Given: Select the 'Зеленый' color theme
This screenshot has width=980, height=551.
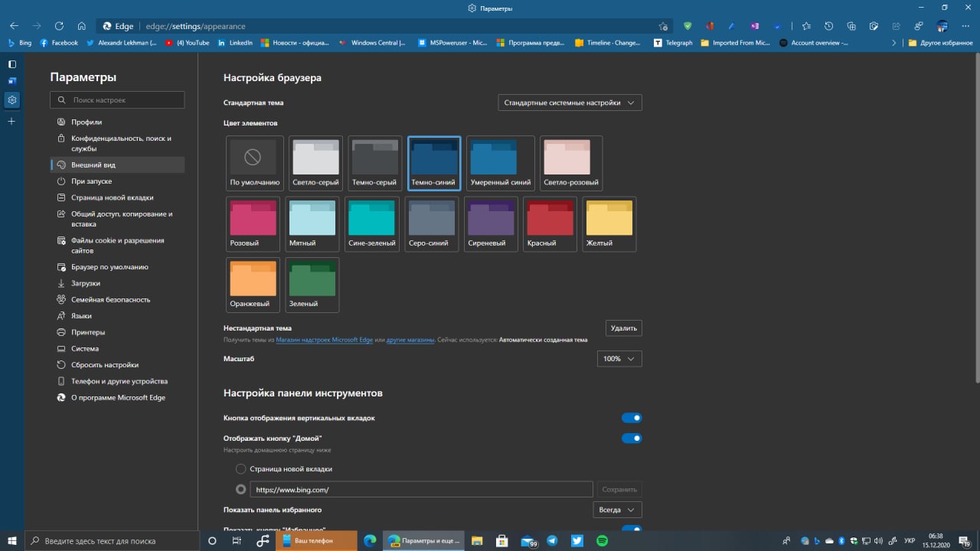Looking at the screenshot, I should [312, 285].
